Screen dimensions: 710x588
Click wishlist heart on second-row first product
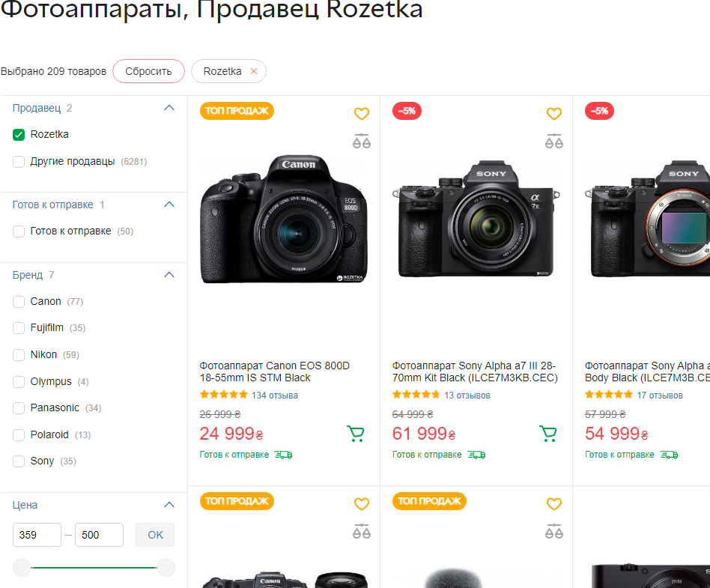point(362,504)
